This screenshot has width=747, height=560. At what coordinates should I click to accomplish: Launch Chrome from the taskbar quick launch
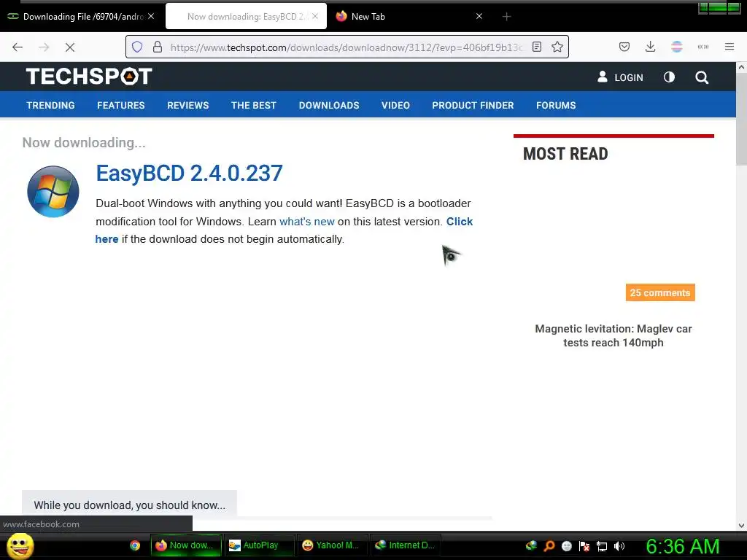click(x=135, y=545)
